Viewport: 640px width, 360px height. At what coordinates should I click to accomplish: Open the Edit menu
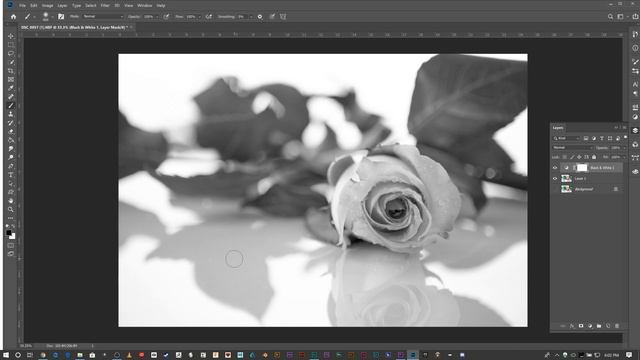[x=34, y=6]
